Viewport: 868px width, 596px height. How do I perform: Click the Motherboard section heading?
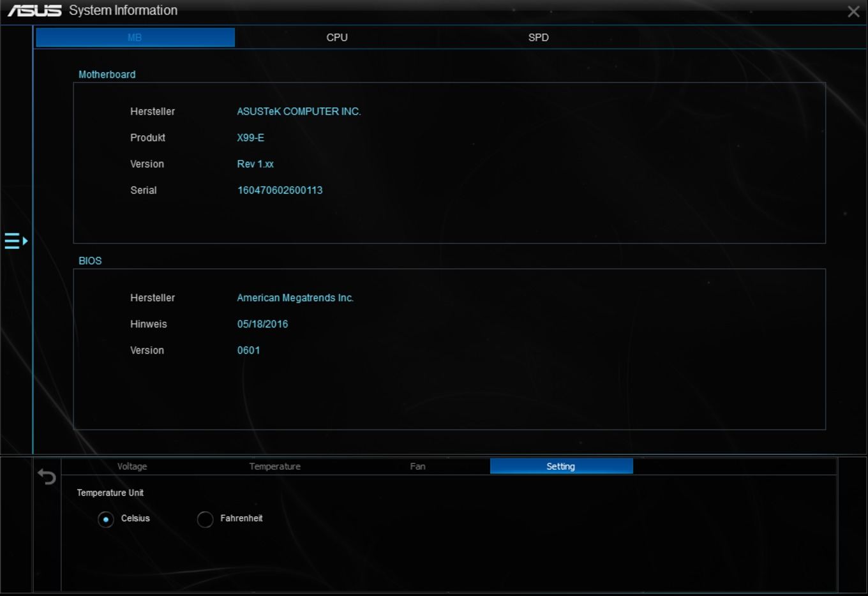[x=107, y=75]
